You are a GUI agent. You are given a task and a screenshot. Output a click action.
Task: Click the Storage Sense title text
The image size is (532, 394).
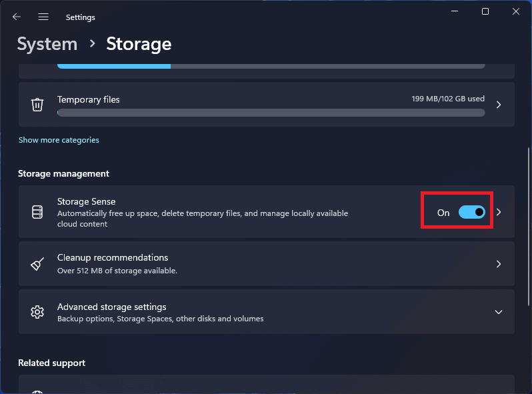[x=86, y=201]
